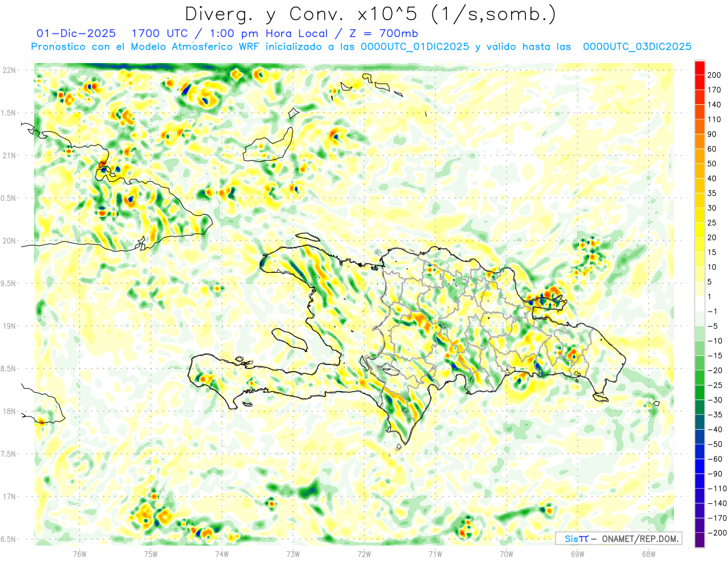Screen dimensions: 728x562
Task: Click the '9.5N' latitude label
Action: tap(9, 283)
